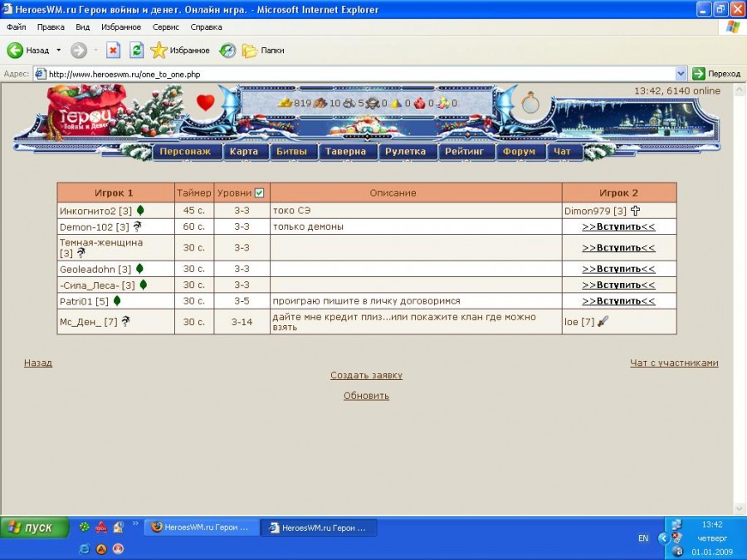Click the red heart health icon
The width and height of the screenshot is (747, 560).
click(x=205, y=103)
